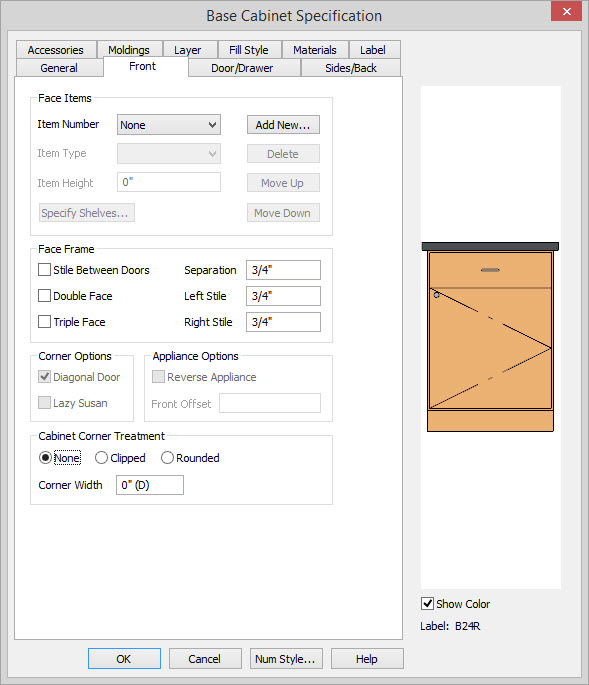The image size is (589, 685).
Task: Enable Stile Between Doors checkbox
Action: point(44,270)
